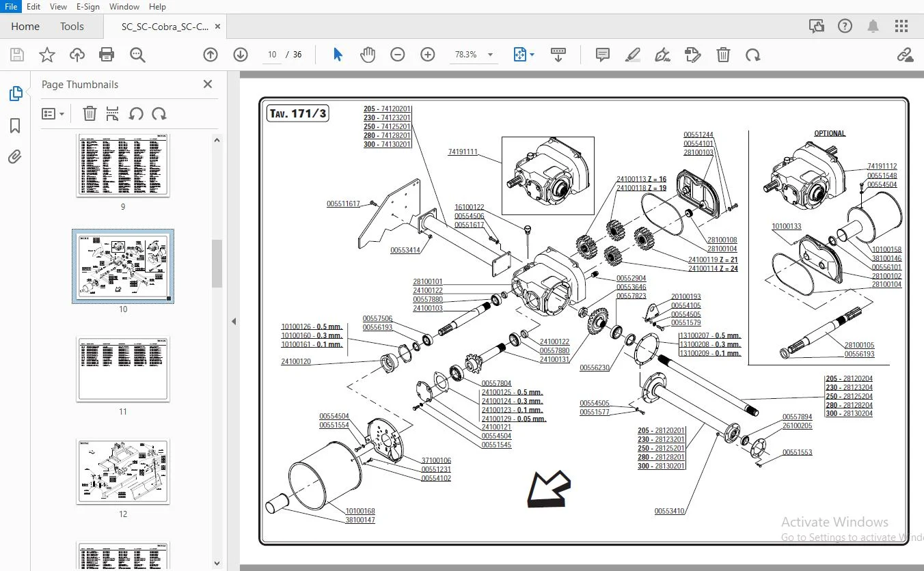The width and height of the screenshot is (924, 571).
Task: Print the document
Action: [x=107, y=55]
